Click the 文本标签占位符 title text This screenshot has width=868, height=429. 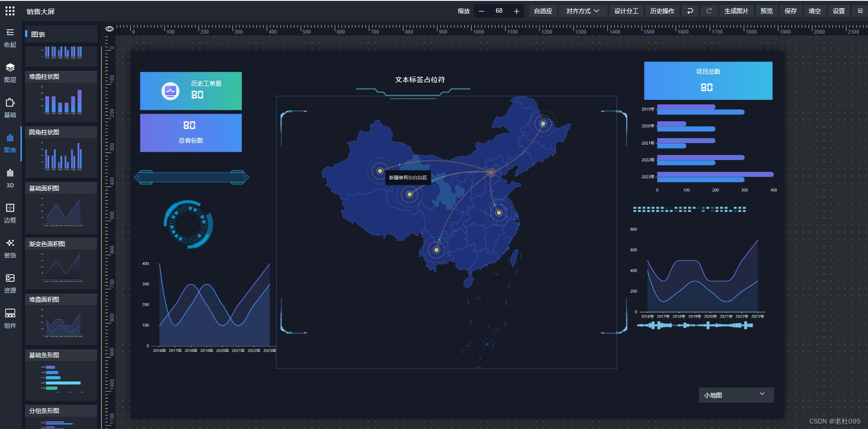[420, 80]
